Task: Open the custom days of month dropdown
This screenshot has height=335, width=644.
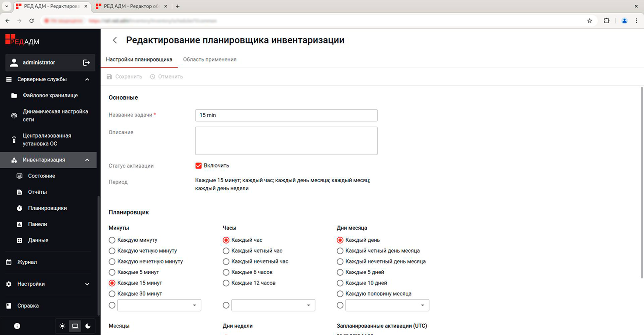Action: 387,305
